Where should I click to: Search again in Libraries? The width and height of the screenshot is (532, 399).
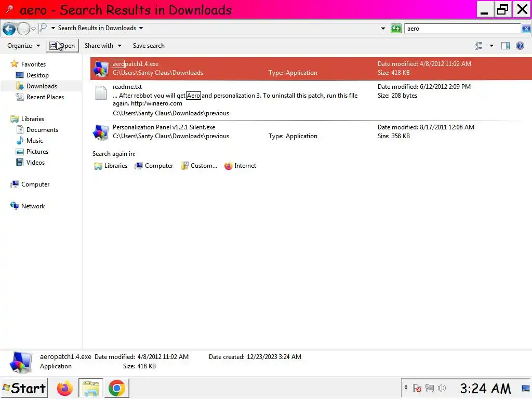[111, 166]
